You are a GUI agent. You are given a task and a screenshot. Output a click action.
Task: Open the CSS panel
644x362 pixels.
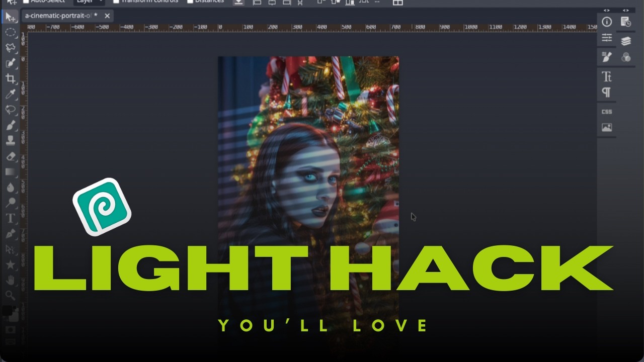[x=607, y=112]
